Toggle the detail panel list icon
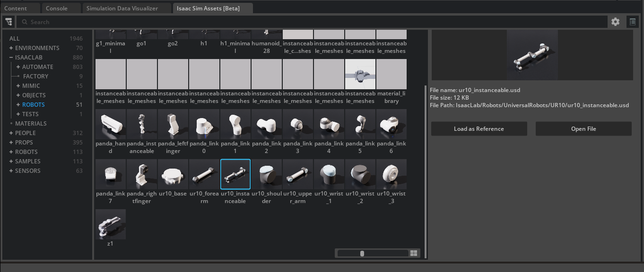Viewport: 644px width, 272px height. point(632,22)
